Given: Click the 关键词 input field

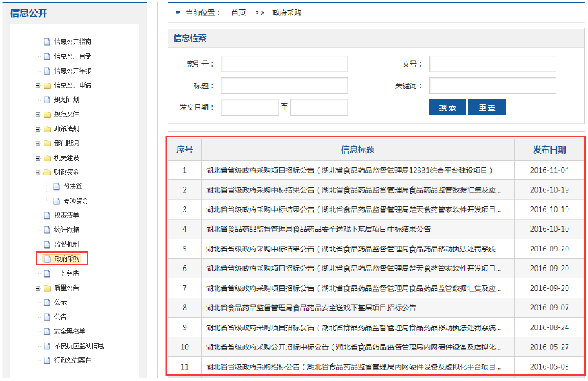Looking at the screenshot, I should [492, 86].
